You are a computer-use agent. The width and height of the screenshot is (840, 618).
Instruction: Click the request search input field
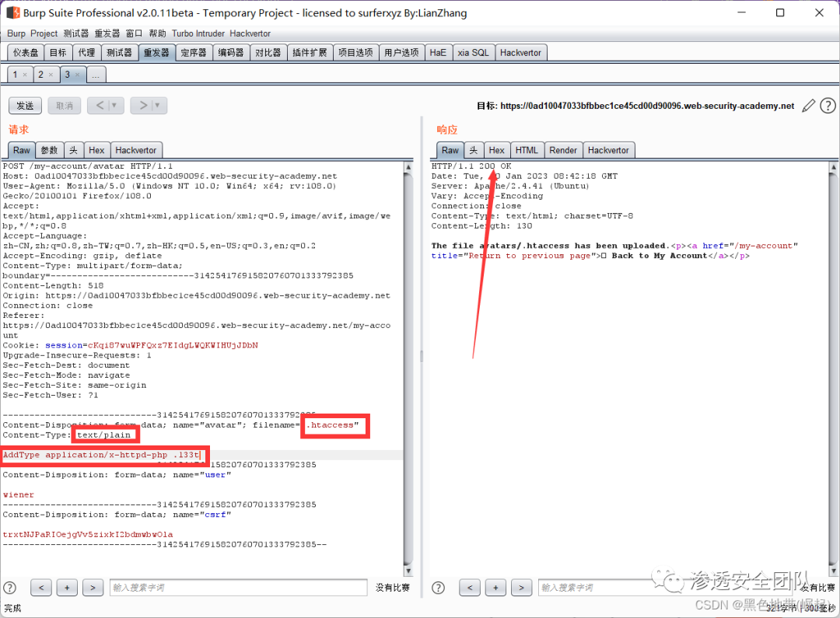pyautogui.click(x=239, y=588)
